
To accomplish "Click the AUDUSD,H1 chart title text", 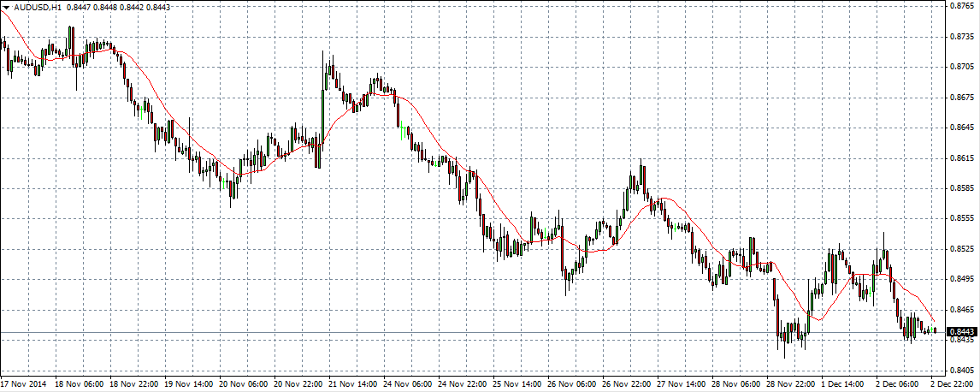I will (38, 7).
